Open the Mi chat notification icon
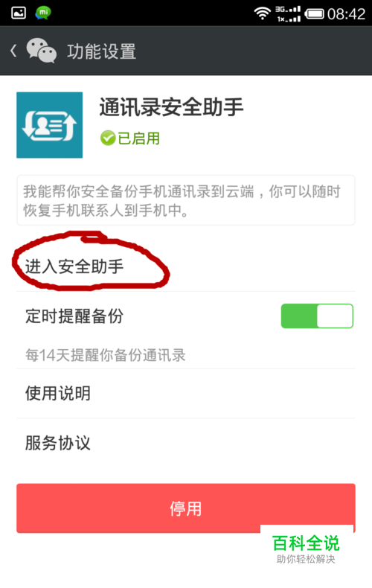Screen dimensions: 372x588 point(43,13)
